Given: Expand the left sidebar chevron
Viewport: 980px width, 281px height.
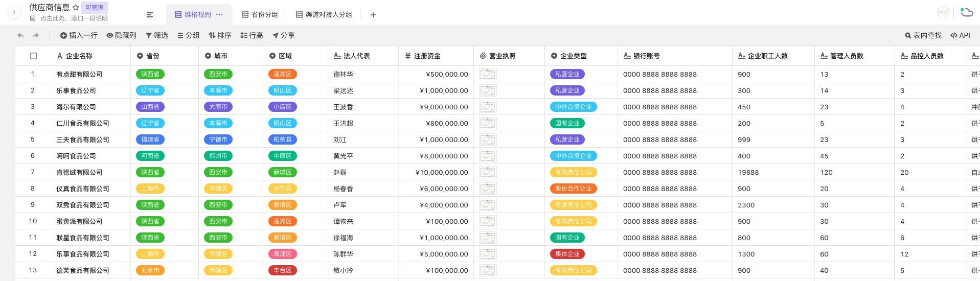Looking at the screenshot, I should [14, 12].
